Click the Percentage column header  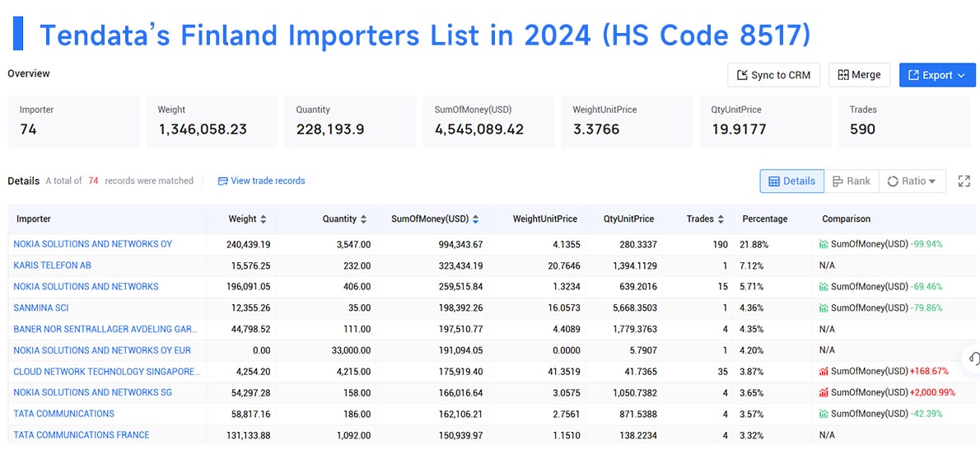[765, 219]
